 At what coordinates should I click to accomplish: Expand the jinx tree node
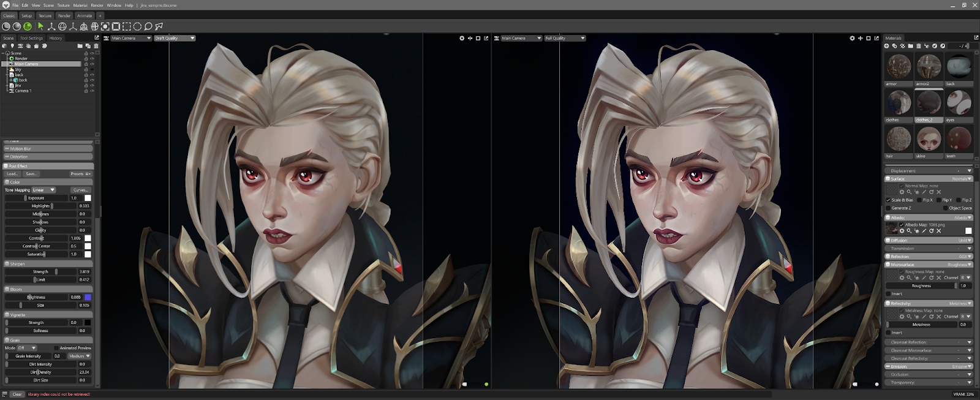(x=7, y=85)
